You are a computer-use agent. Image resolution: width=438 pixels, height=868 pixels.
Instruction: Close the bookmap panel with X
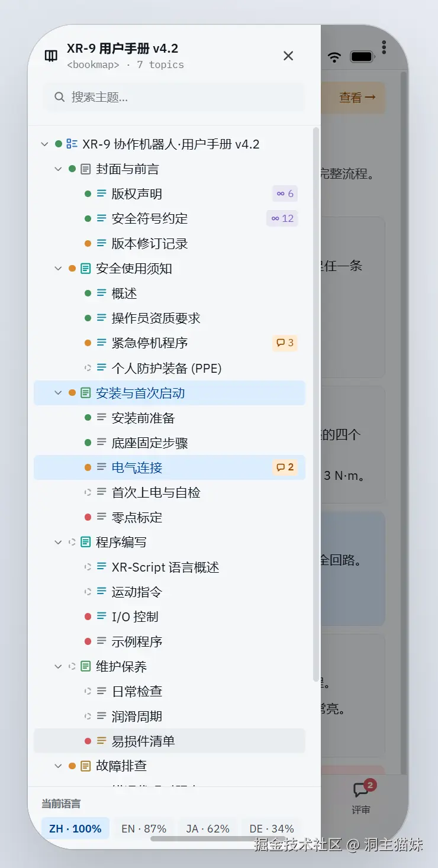click(288, 56)
